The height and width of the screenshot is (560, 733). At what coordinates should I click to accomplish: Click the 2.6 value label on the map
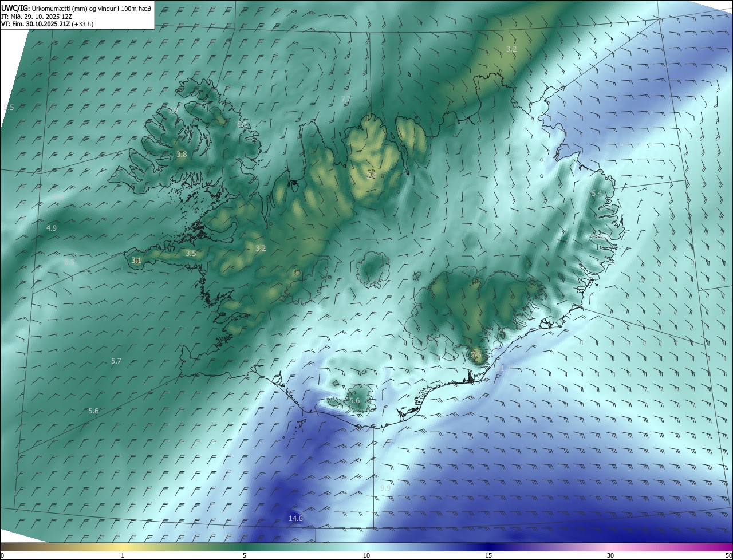pos(475,354)
